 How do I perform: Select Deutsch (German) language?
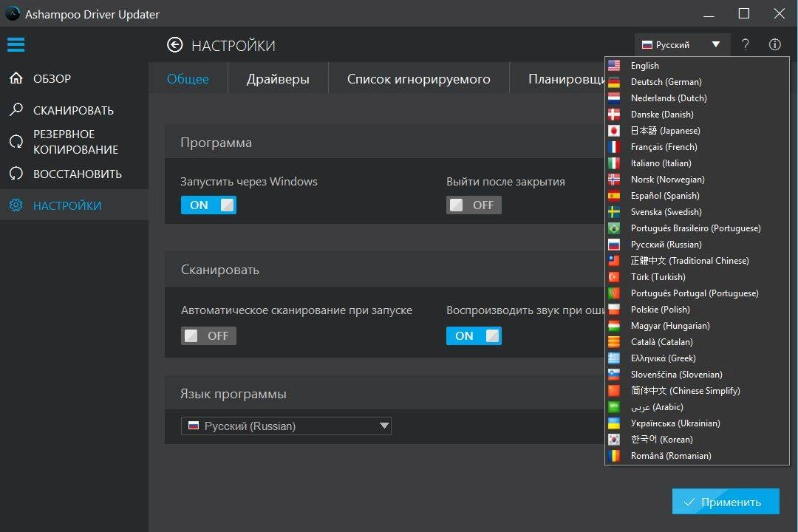click(x=698, y=82)
